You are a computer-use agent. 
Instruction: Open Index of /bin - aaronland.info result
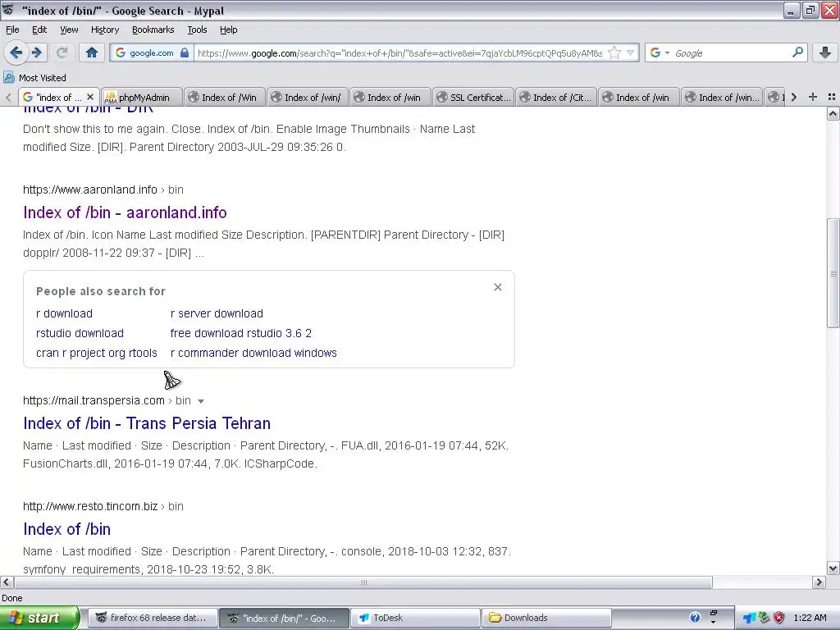(125, 212)
